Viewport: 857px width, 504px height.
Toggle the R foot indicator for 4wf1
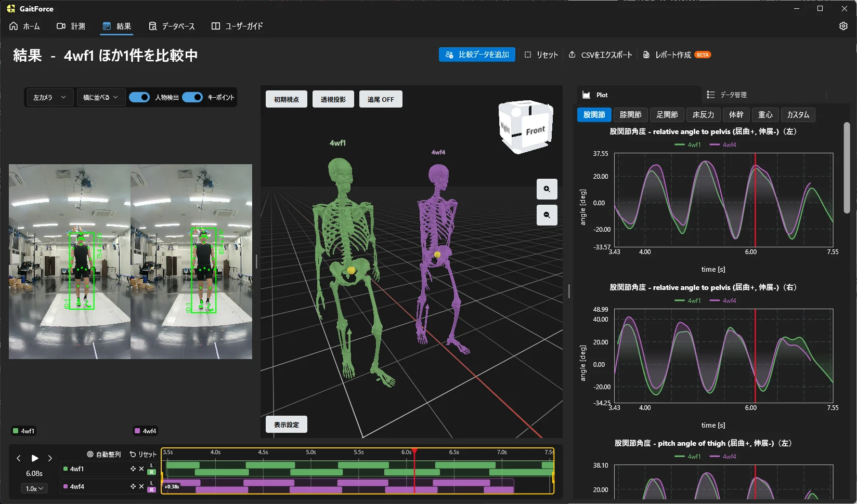151,472
